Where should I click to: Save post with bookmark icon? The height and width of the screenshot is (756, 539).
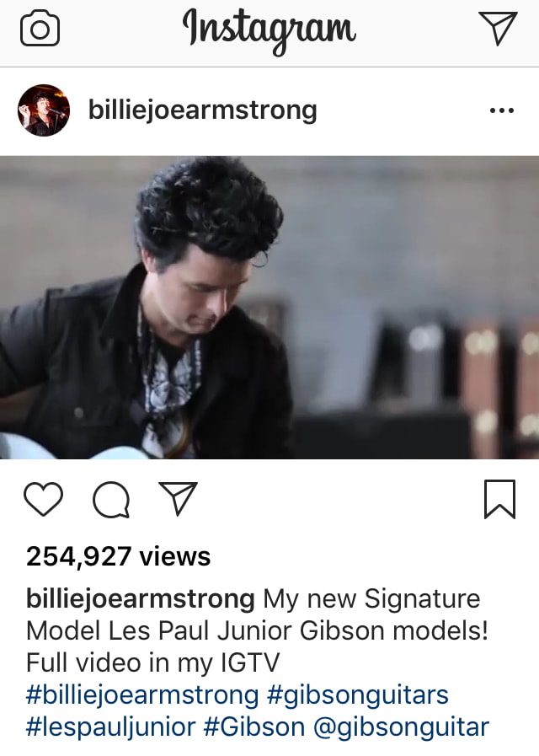pyautogui.click(x=499, y=499)
